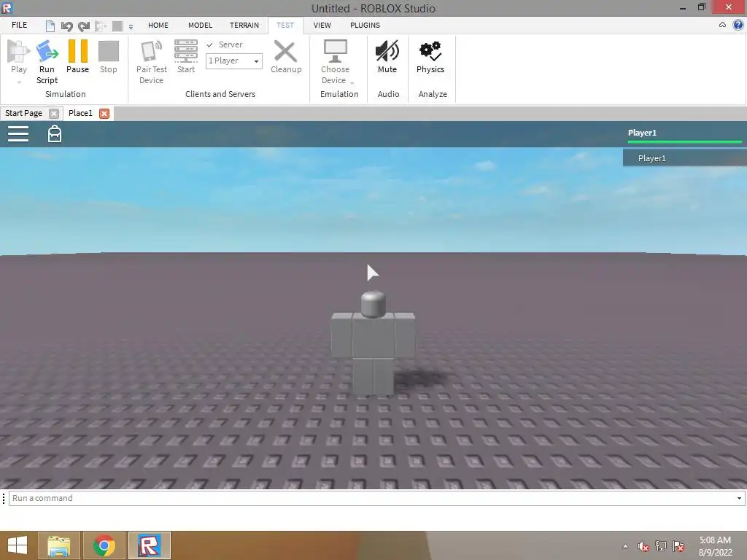Toggle the Server checkbox
The image size is (747, 560).
209,44
